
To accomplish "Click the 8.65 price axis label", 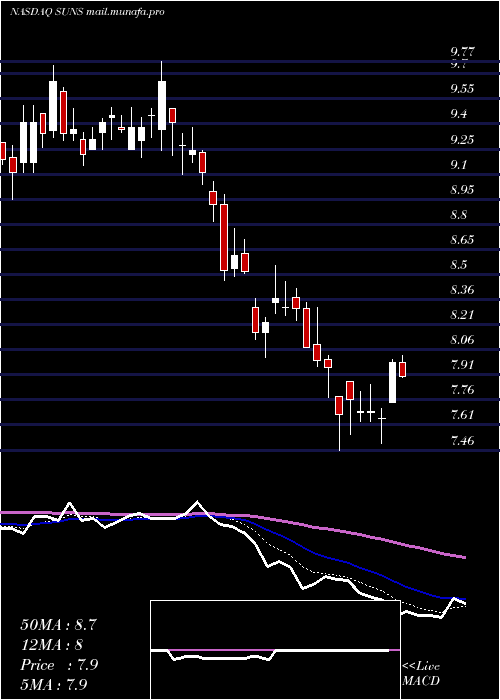I will point(462,240).
